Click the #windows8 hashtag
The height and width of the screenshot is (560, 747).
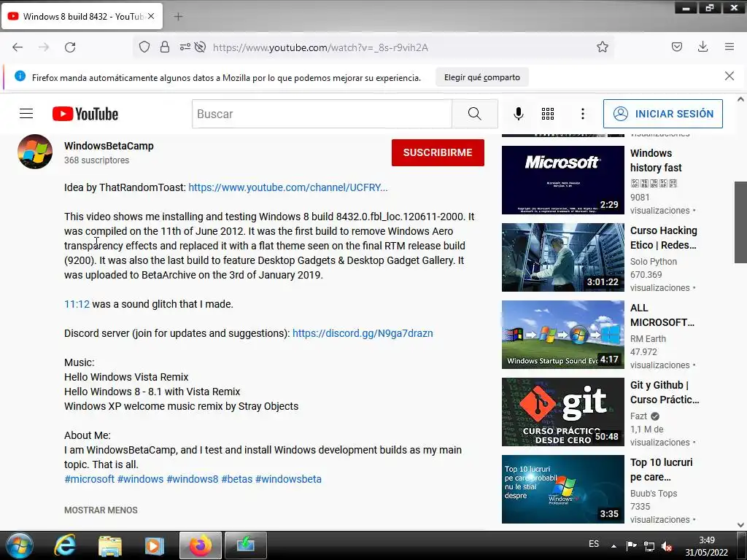pyautogui.click(x=193, y=479)
